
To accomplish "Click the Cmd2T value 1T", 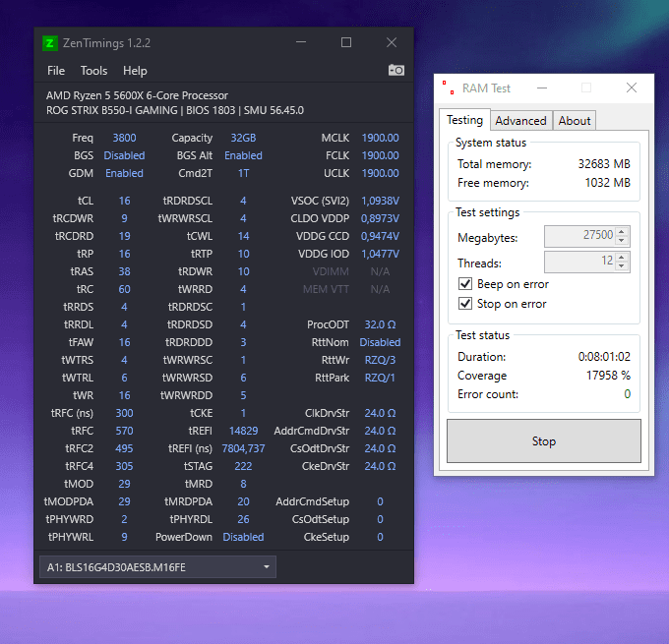I will pos(243,173).
